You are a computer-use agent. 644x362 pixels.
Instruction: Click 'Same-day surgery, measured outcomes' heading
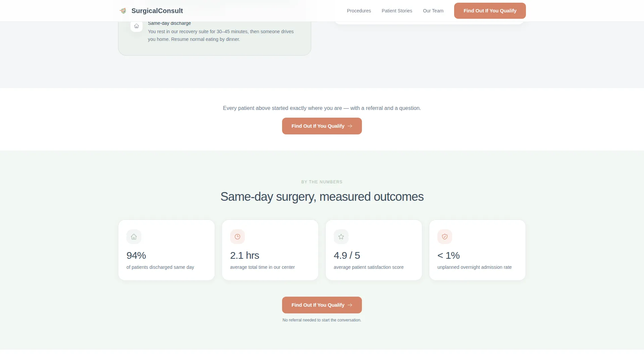tap(322, 197)
